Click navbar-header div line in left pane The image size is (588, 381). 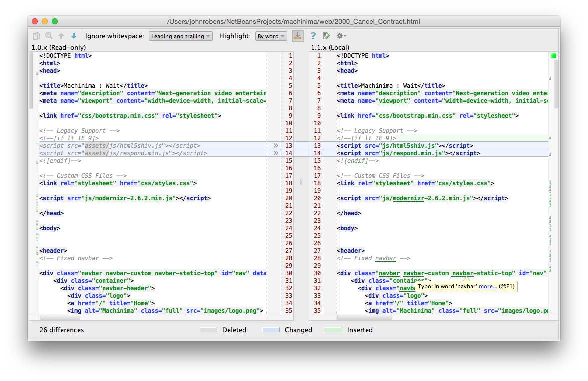tap(108, 288)
